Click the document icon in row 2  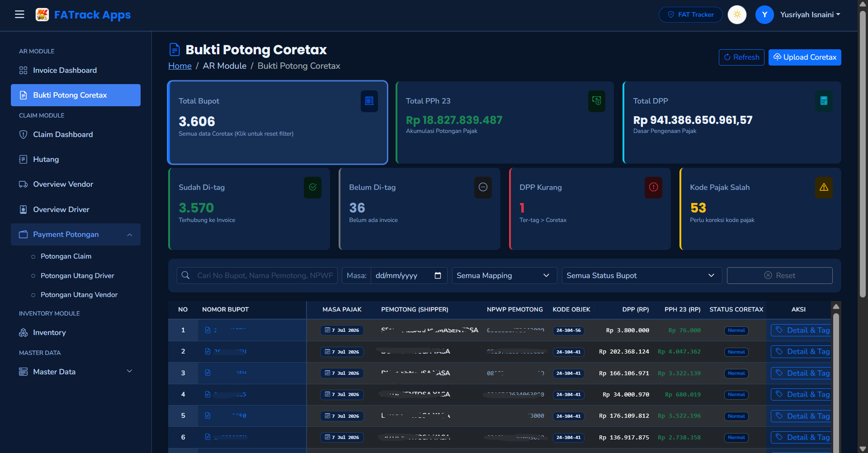(x=208, y=352)
